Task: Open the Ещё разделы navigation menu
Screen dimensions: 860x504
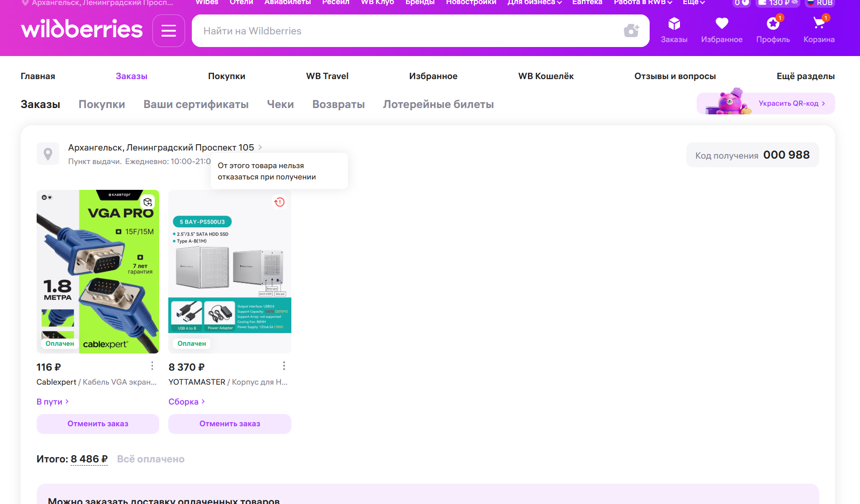Action: [x=806, y=76]
